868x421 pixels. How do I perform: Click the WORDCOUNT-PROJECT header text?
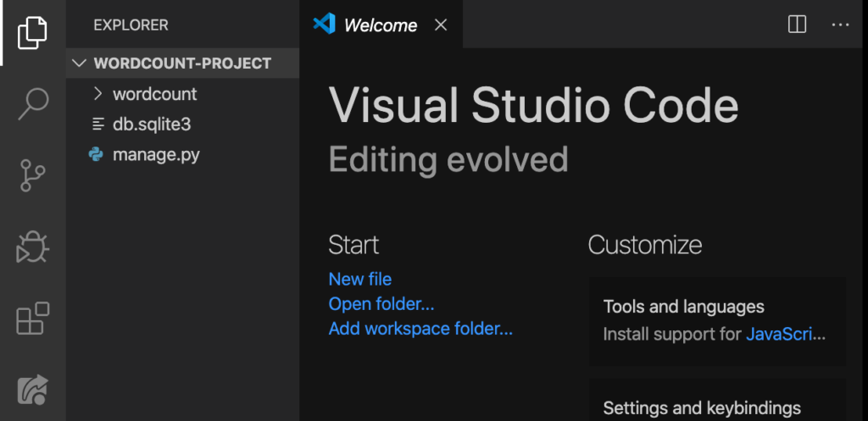click(183, 64)
